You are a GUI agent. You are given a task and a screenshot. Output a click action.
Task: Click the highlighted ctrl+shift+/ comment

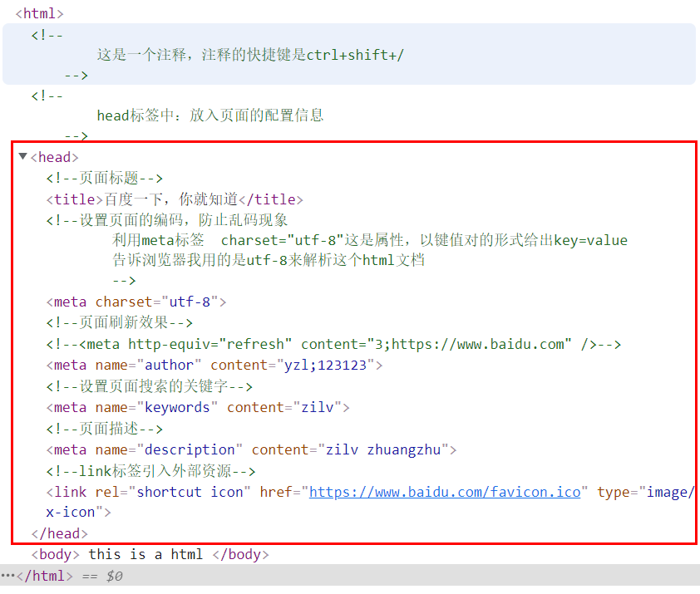349,55
